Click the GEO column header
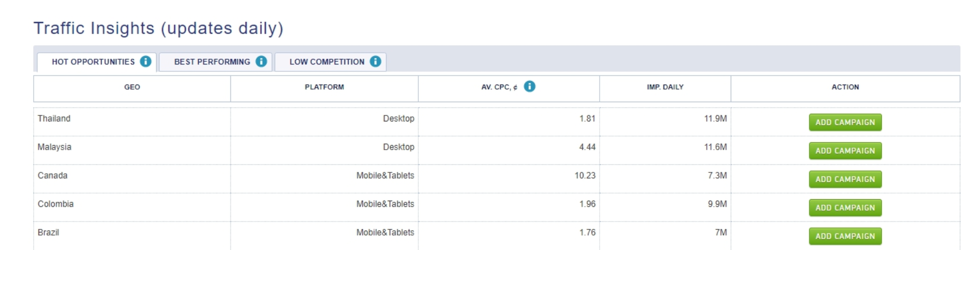This screenshot has width=980, height=292. coord(130,87)
